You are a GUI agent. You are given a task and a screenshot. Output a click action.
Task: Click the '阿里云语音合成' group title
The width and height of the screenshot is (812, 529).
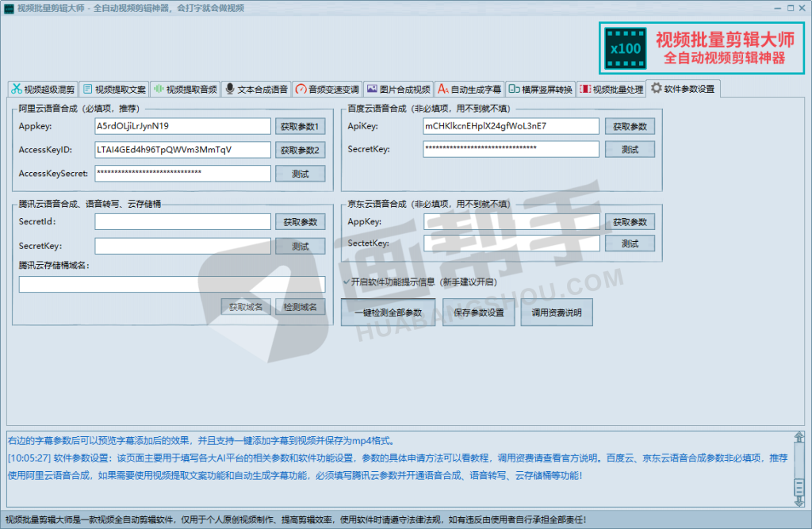click(x=79, y=109)
